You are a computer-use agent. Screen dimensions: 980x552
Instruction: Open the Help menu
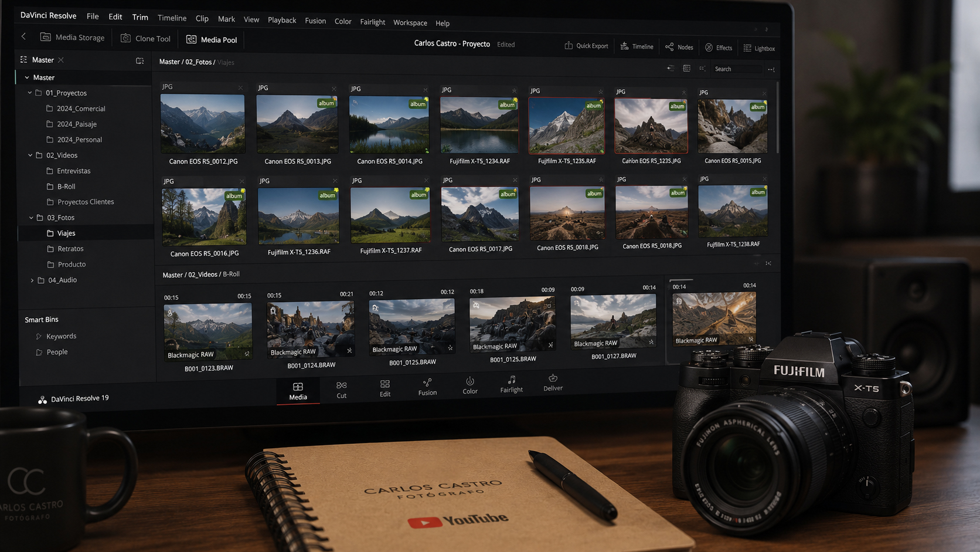point(443,23)
